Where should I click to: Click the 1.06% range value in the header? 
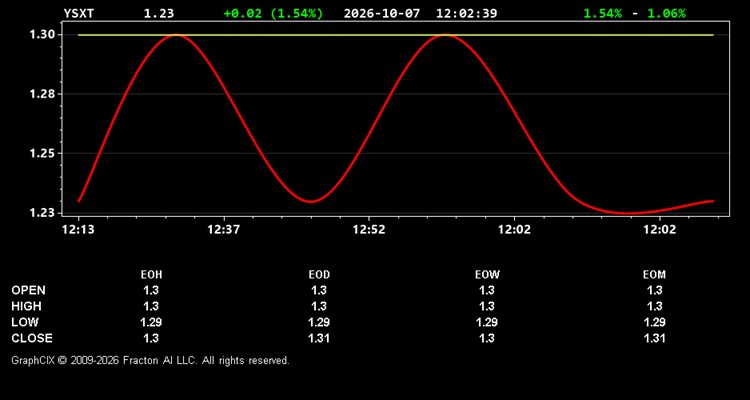pyautogui.click(x=666, y=13)
